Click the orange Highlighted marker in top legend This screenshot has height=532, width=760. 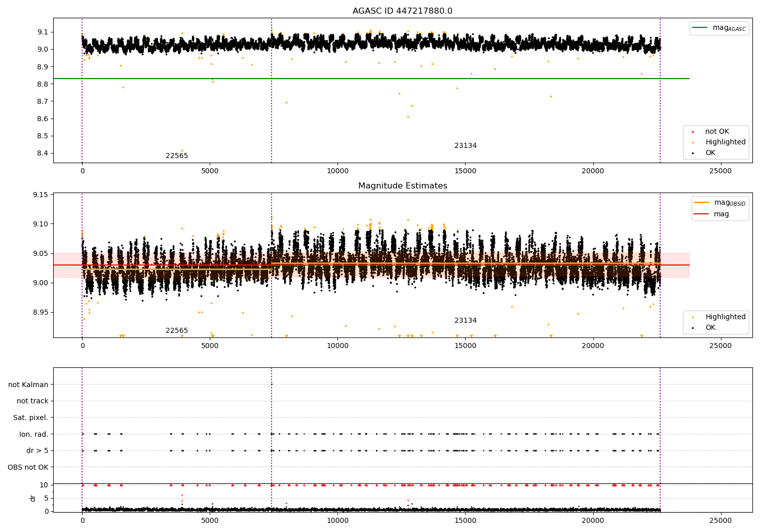[693, 143]
